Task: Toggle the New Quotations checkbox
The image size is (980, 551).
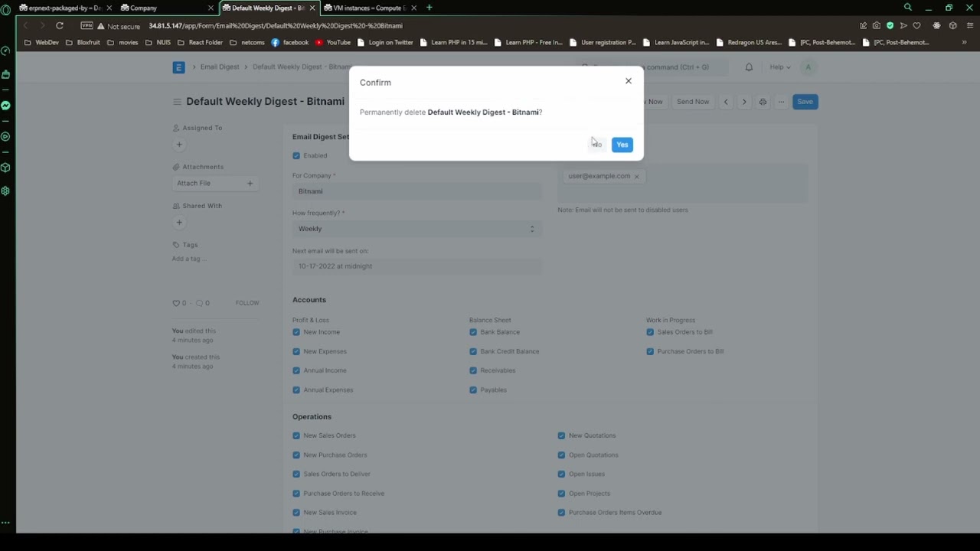Action: 561,435
